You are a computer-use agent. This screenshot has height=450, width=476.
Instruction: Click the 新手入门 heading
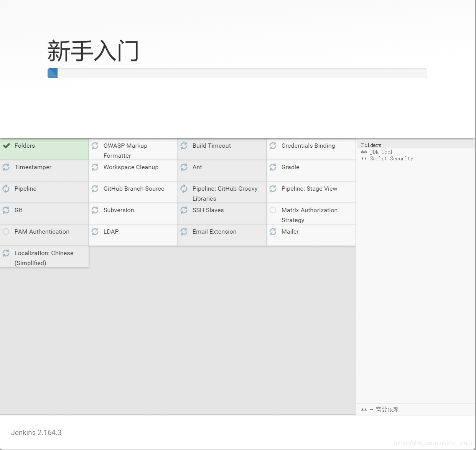[93, 51]
